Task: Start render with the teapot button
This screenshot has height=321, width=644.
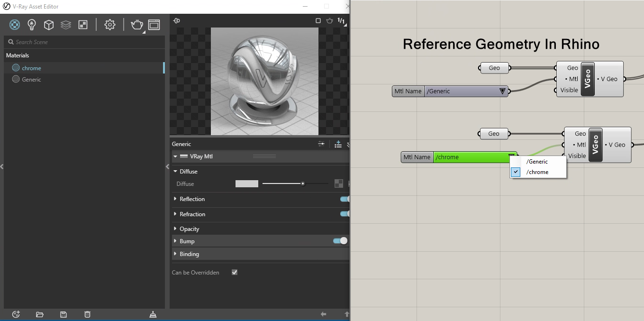Action: coord(137,25)
